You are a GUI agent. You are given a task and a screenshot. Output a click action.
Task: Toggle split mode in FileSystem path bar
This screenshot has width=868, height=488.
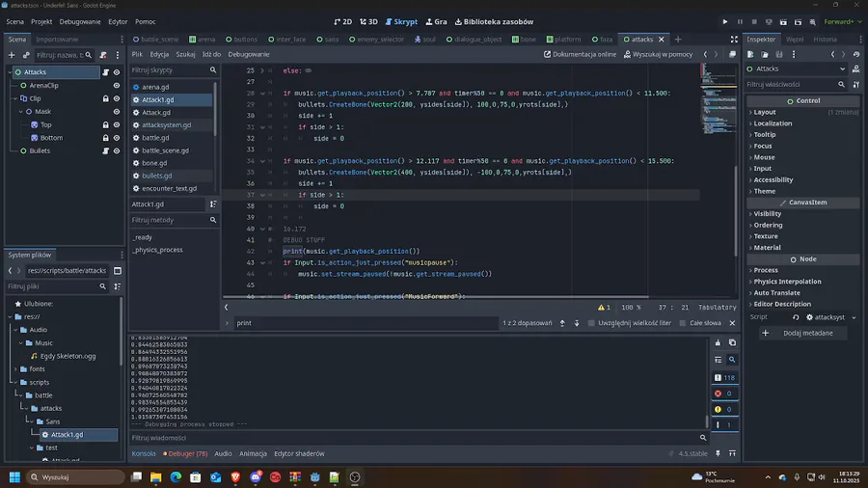(x=118, y=271)
